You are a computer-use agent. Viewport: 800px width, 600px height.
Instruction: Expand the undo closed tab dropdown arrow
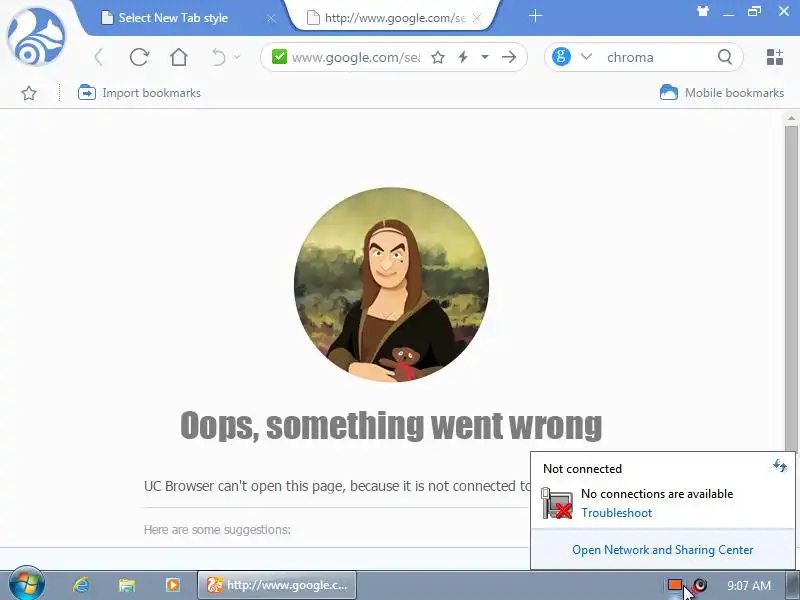(x=237, y=57)
